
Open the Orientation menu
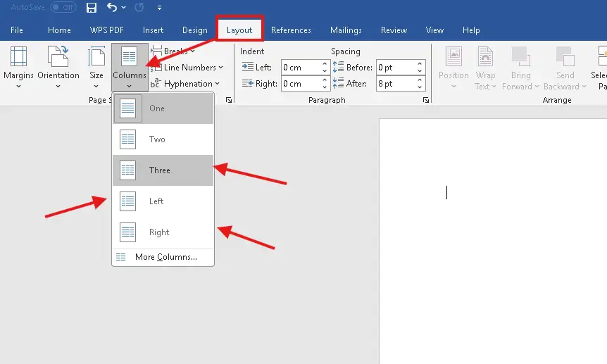tap(58, 68)
